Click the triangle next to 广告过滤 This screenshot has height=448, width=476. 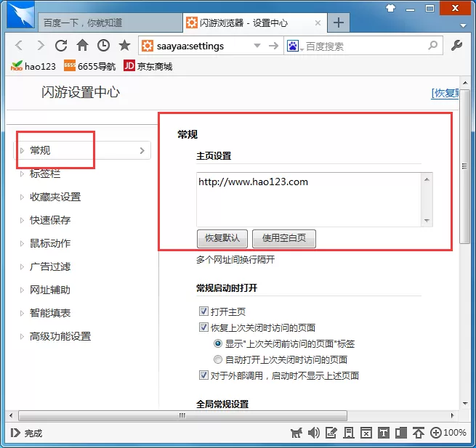pos(22,267)
